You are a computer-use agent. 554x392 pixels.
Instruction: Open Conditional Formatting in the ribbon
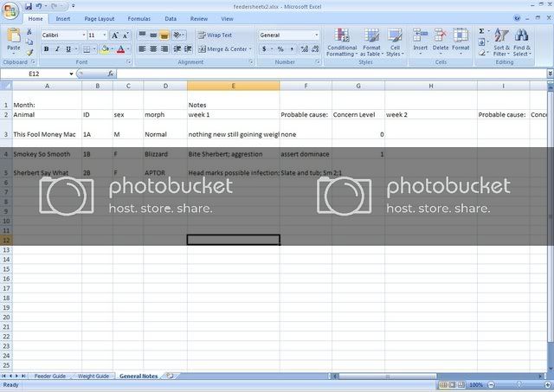point(342,42)
